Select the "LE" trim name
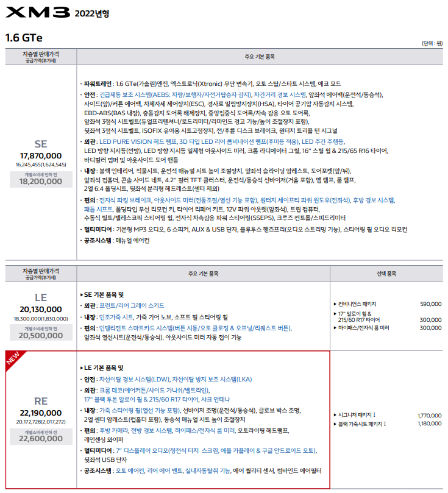This screenshot has width=448, height=493. (x=41, y=297)
